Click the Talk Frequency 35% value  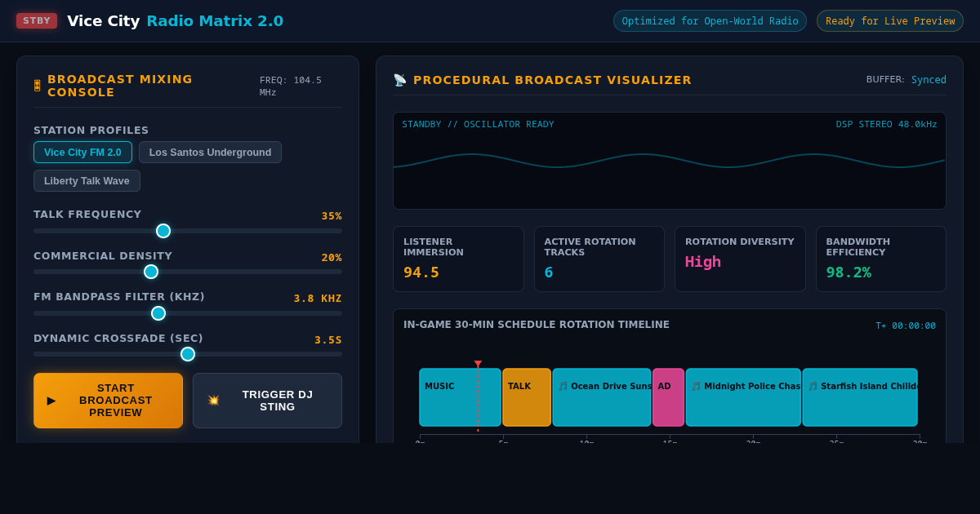click(332, 216)
